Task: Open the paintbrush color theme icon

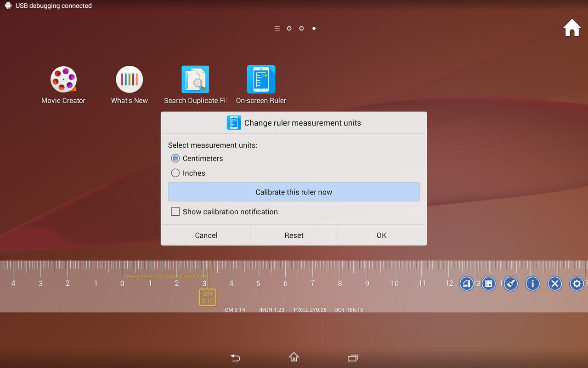Action: pyautogui.click(x=511, y=283)
